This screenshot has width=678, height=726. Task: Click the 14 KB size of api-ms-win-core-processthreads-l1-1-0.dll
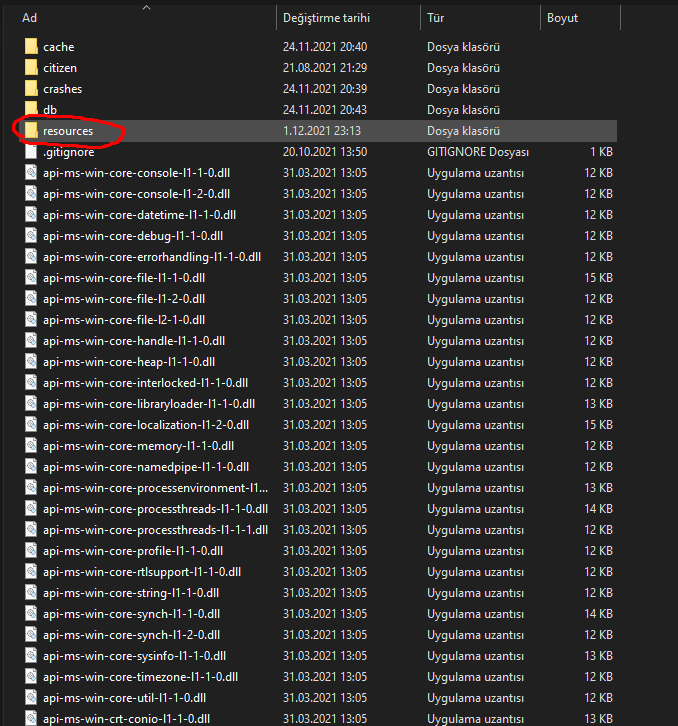click(598, 509)
